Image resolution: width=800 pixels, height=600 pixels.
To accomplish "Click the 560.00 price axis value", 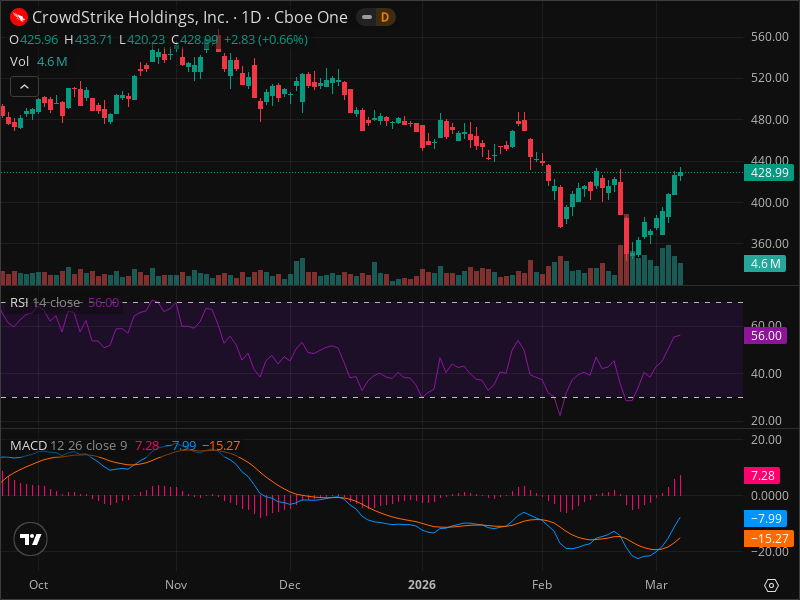I will tap(769, 37).
